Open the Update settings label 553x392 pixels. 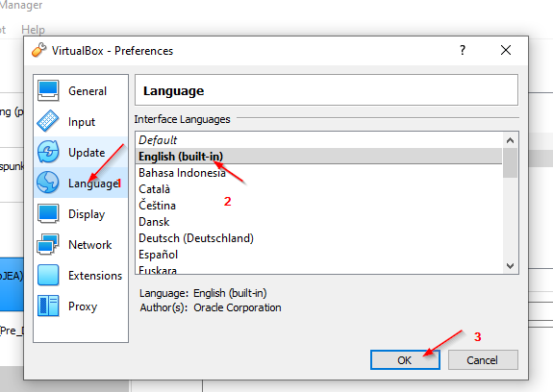tap(87, 153)
